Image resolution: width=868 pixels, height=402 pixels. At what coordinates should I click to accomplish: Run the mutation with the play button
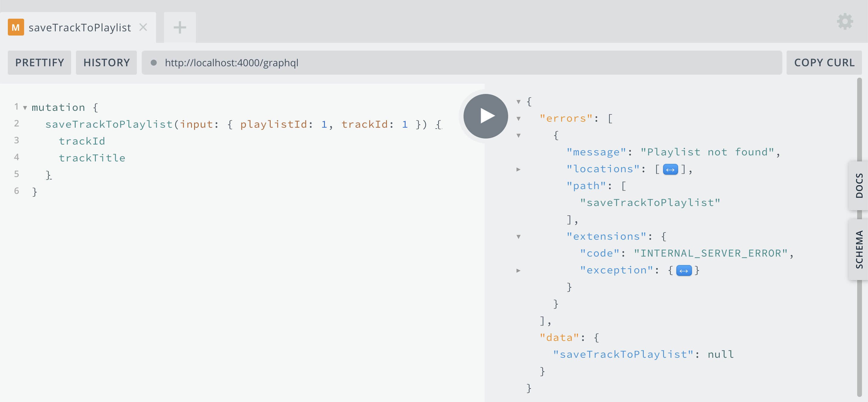coord(485,116)
